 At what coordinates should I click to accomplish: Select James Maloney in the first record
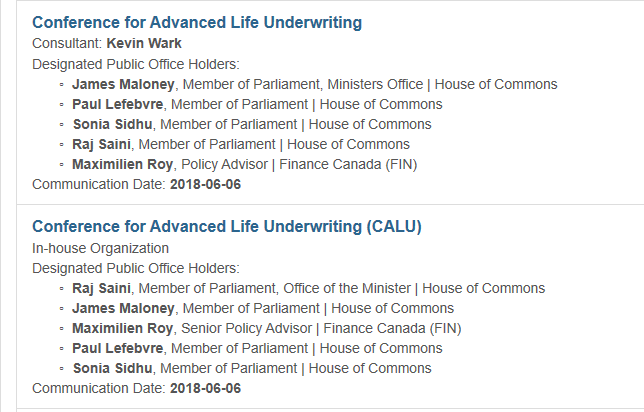[x=123, y=84]
